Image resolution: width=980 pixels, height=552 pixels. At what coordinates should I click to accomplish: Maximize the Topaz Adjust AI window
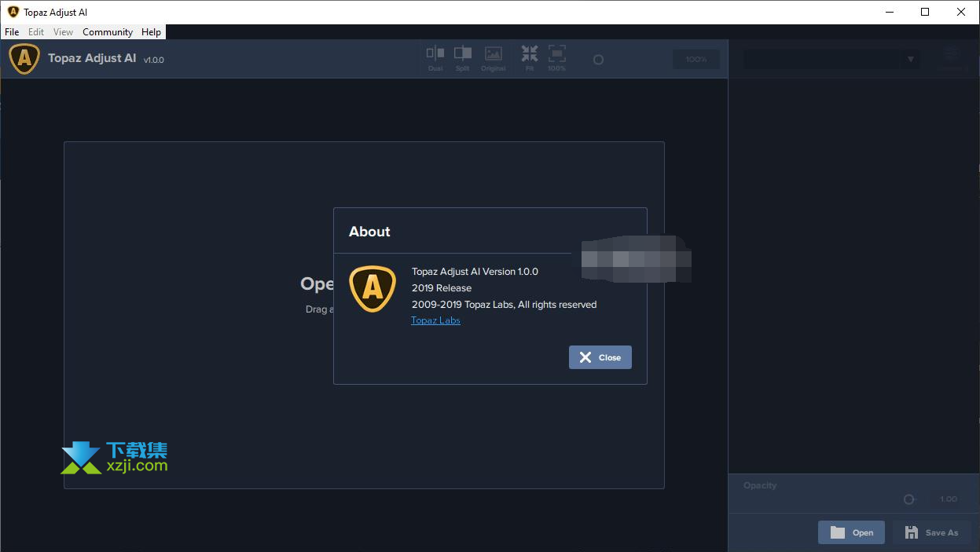(x=926, y=12)
